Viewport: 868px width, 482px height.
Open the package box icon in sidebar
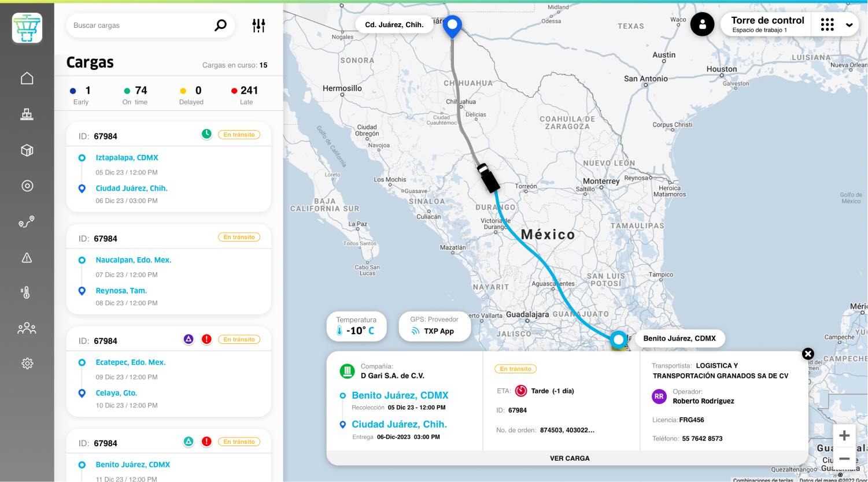27,150
